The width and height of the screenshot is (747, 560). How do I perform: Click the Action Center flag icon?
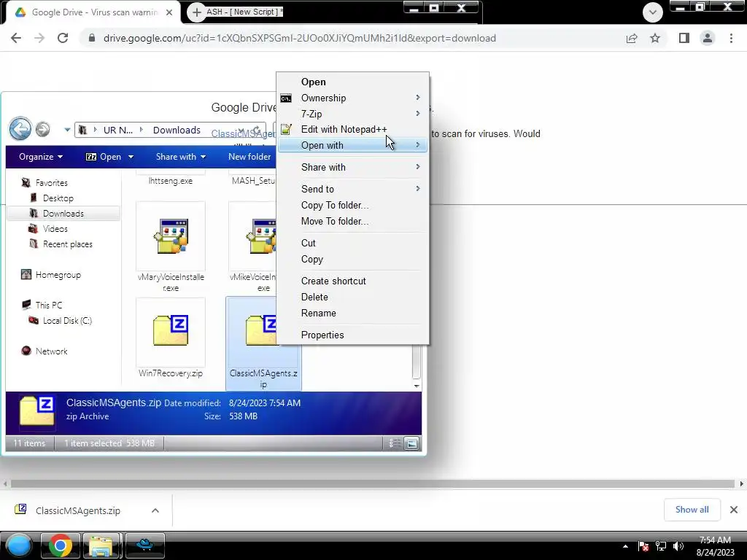tap(643, 546)
